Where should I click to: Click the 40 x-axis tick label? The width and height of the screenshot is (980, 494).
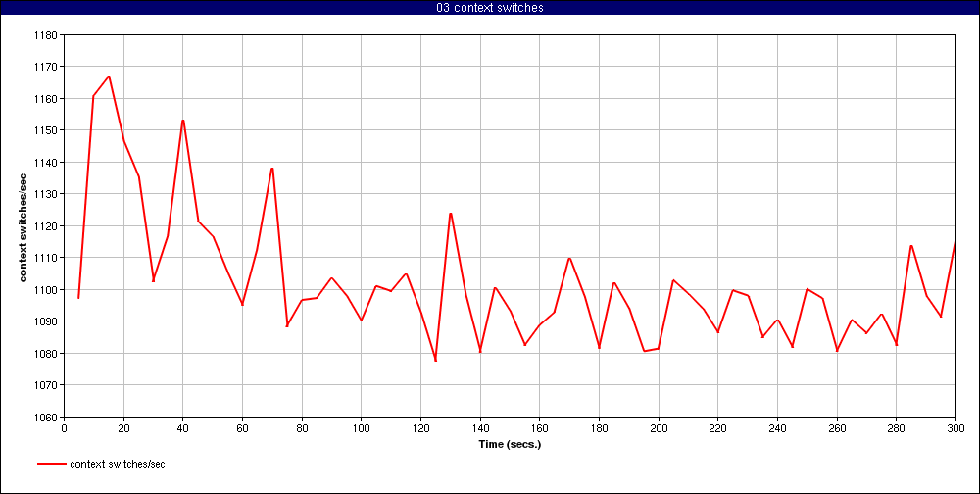tap(183, 429)
